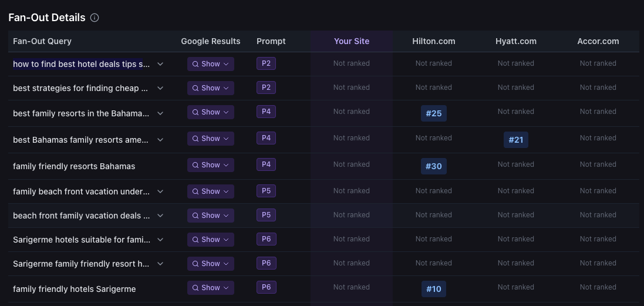
Task: Click P4 badge for 'family friendly resorts Bahamas'
Action: click(266, 164)
